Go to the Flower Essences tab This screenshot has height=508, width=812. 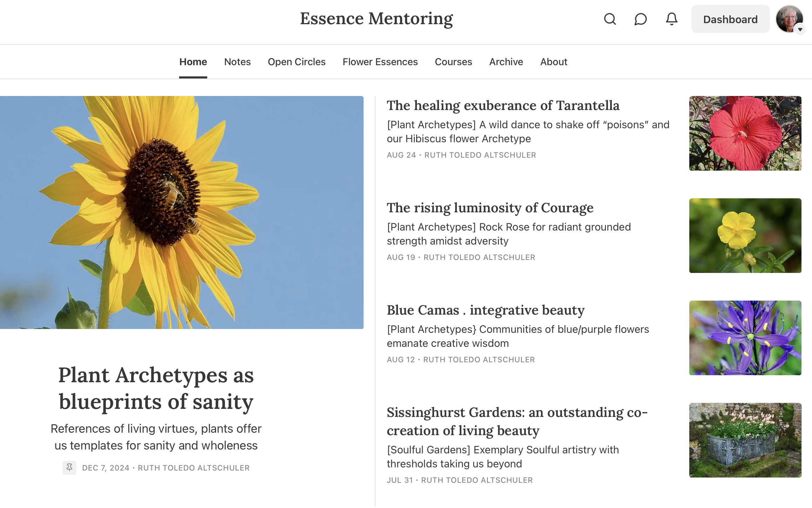(x=380, y=62)
